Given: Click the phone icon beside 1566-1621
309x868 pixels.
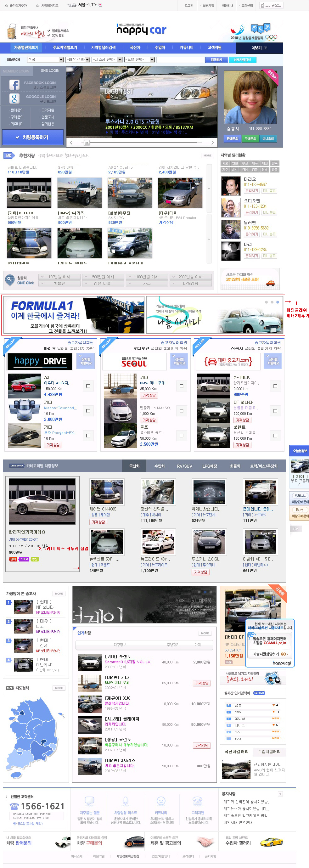Looking at the screenshot, I should tap(14, 806).
